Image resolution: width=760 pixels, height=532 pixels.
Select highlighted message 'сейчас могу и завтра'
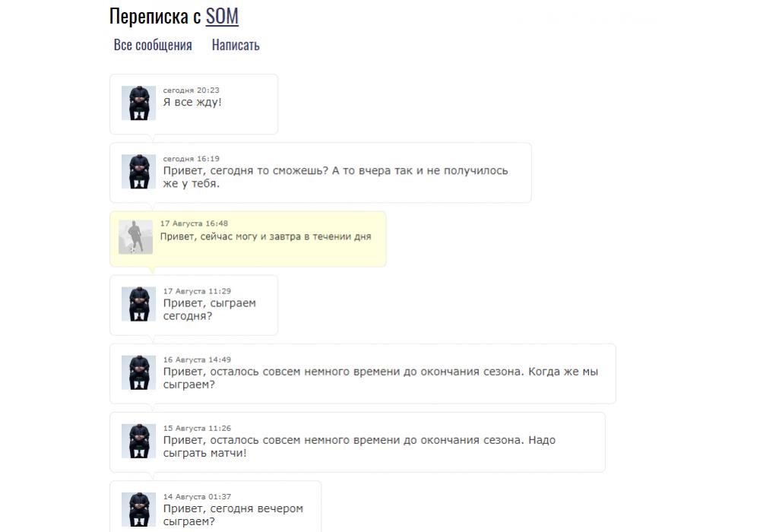tap(248, 239)
